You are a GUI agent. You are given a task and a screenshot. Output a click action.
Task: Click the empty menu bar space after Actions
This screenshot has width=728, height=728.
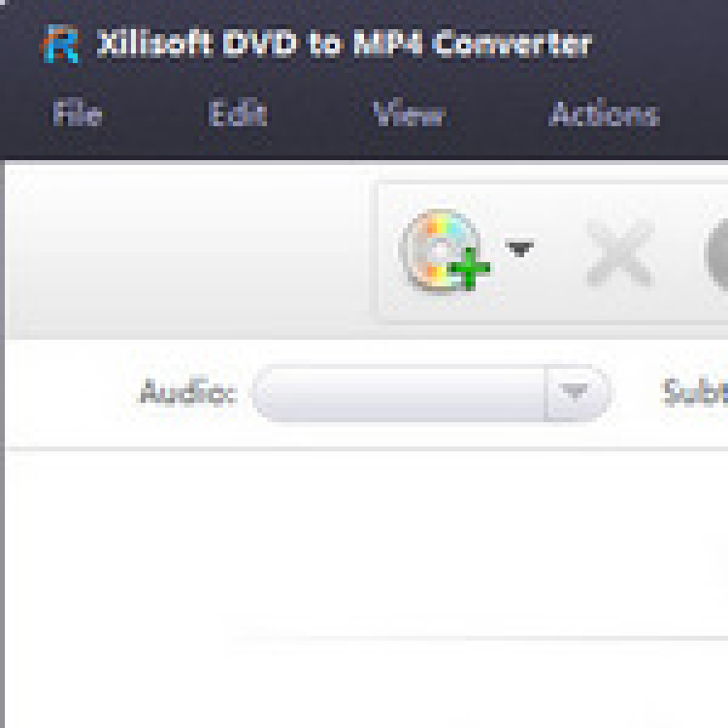click(x=696, y=114)
